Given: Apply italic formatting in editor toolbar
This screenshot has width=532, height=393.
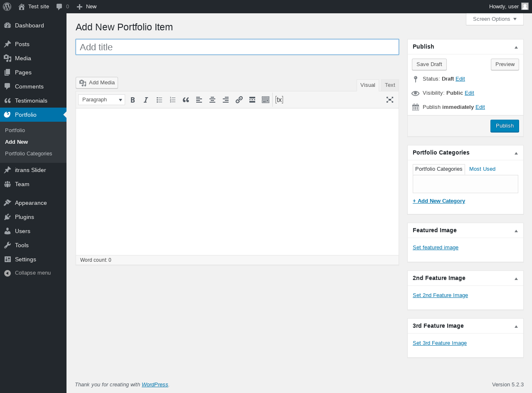Looking at the screenshot, I should point(146,100).
